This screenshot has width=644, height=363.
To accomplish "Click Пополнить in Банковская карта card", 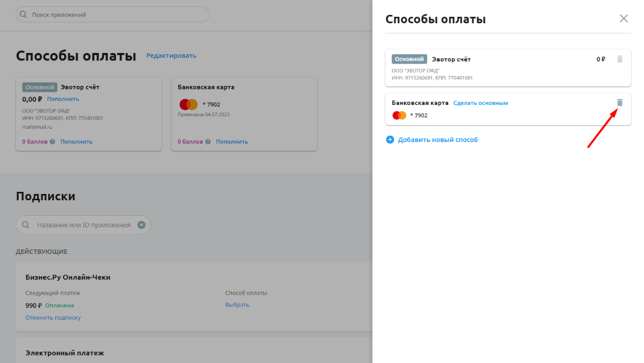I will (232, 141).
